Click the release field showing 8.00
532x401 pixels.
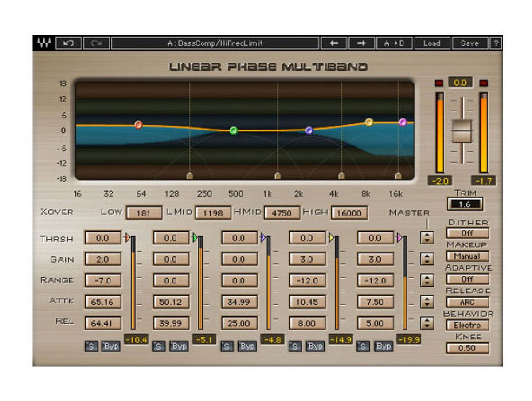[307, 323]
